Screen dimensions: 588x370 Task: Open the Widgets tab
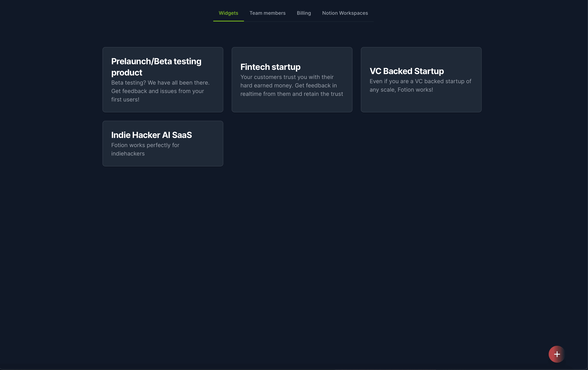[x=228, y=13]
